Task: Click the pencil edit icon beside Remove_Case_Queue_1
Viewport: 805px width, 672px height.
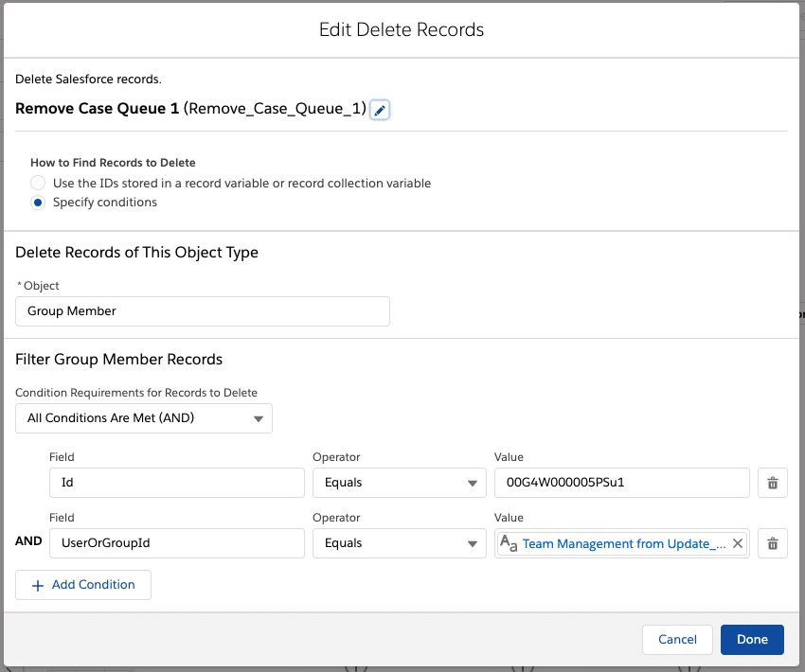Action: (380, 110)
